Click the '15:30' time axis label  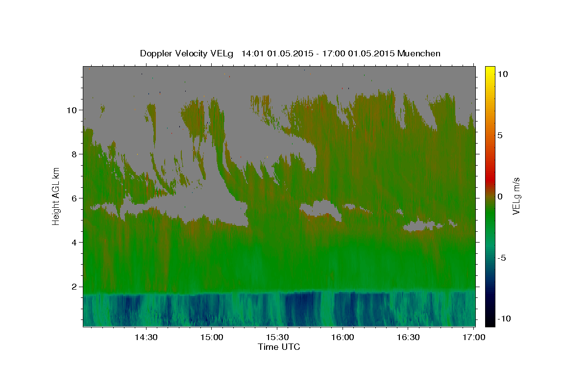point(277,337)
